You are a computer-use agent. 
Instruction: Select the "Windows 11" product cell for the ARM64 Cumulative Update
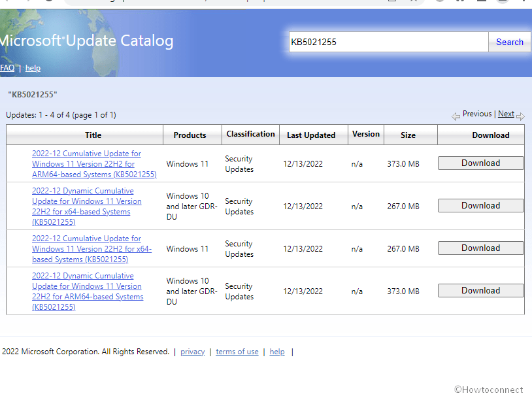point(188,164)
